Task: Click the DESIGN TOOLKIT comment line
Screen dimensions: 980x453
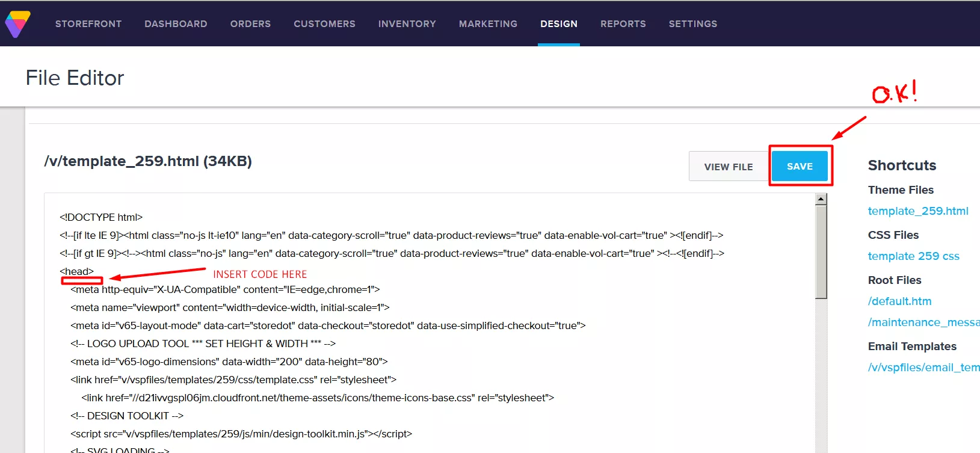Action: click(127, 416)
